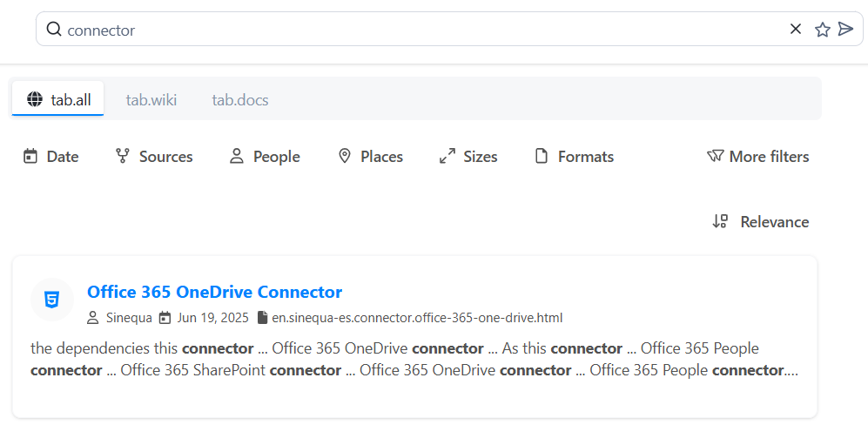
Task: Select the tab.all tab
Action: tap(58, 100)
